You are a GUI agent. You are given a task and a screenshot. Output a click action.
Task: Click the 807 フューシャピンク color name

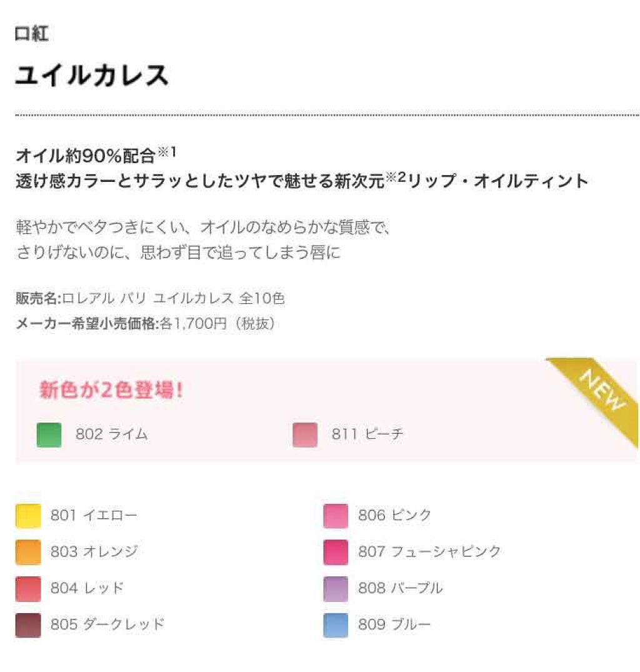(429, 552)
